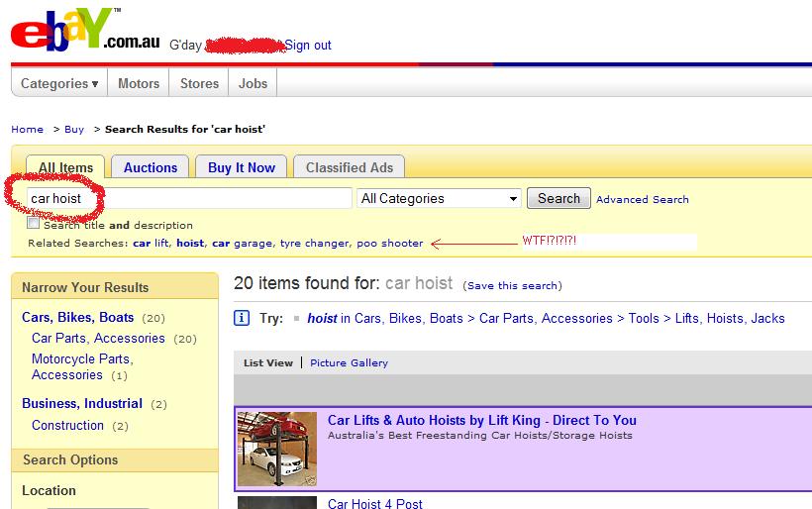The width and height of the screenshot is (812, 509).
Task: Open the Stores menu item
Action: pyautogui.click(x=199, y=83)
